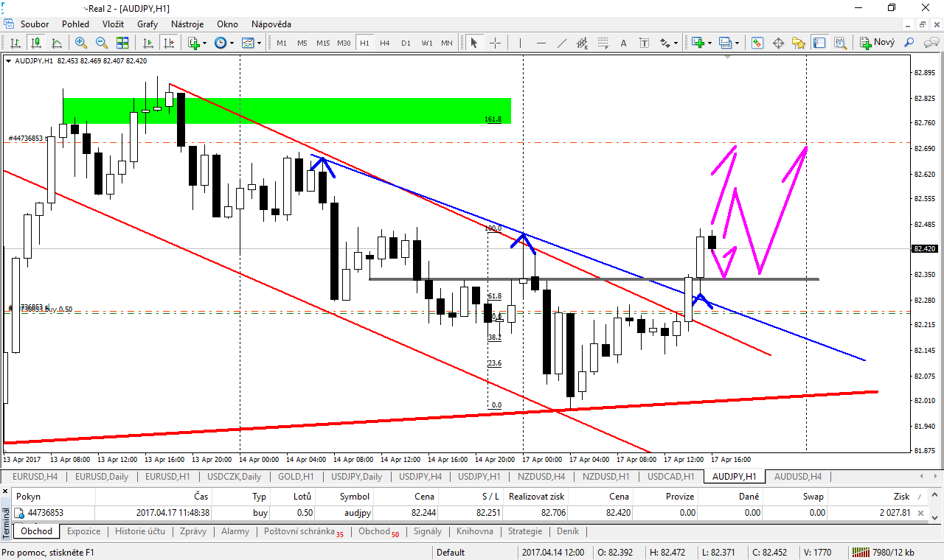Screen dimensions: 944x560
Task: Zoom in on the chart
Action: [81, 43]
